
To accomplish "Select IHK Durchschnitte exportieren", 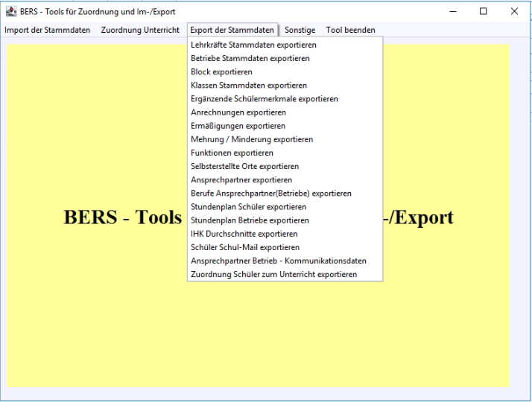I will tap(244, 234).
